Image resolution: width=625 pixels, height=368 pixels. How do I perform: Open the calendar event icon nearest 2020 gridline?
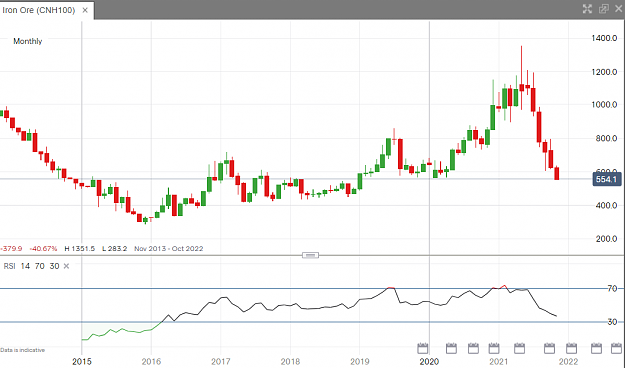(x=423, y=348)
